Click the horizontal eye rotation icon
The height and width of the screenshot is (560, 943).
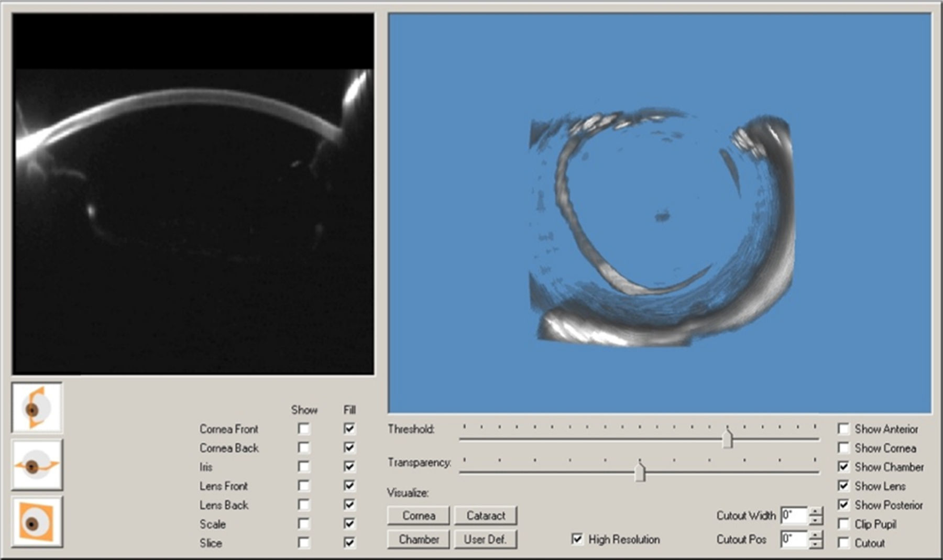[x=37, y=465]
